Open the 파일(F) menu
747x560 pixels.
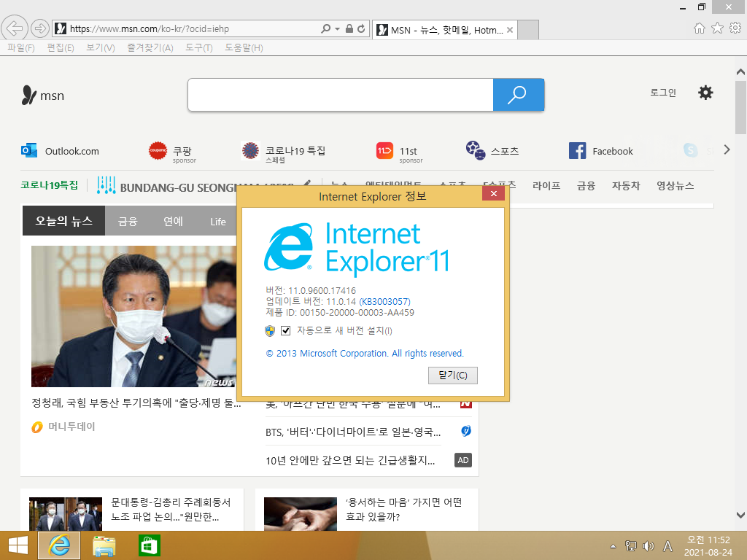[21, 47]
